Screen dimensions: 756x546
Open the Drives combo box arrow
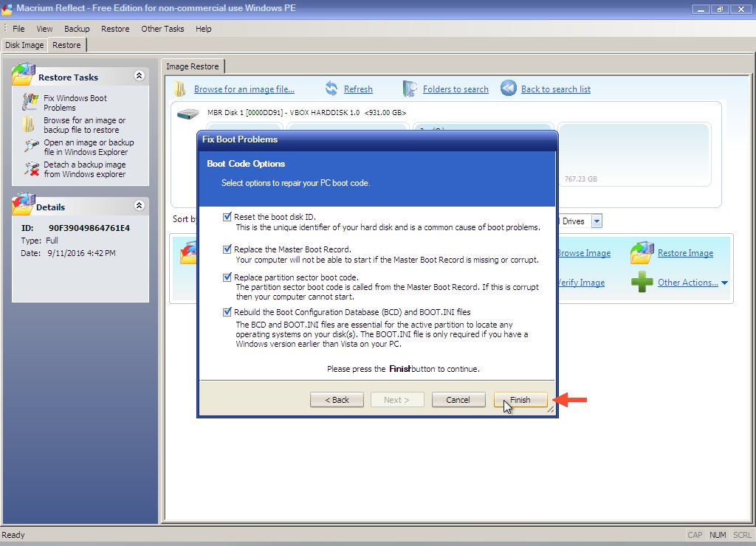[597, 221]
